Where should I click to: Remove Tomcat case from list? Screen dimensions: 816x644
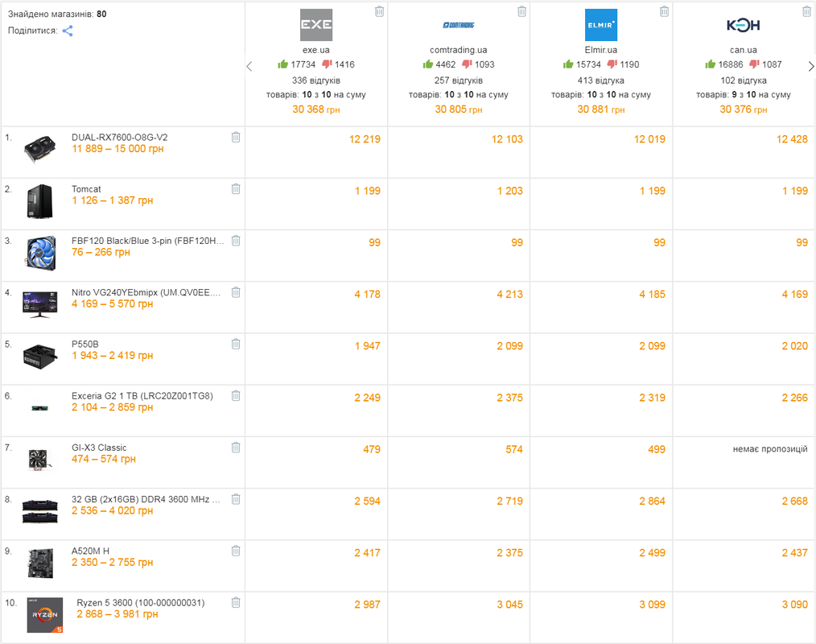click(x=236, y=189)
